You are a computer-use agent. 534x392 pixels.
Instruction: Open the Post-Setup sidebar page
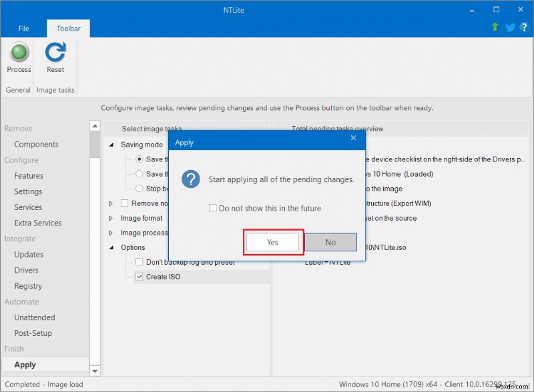pyautogui.click(x=33, y=333)
